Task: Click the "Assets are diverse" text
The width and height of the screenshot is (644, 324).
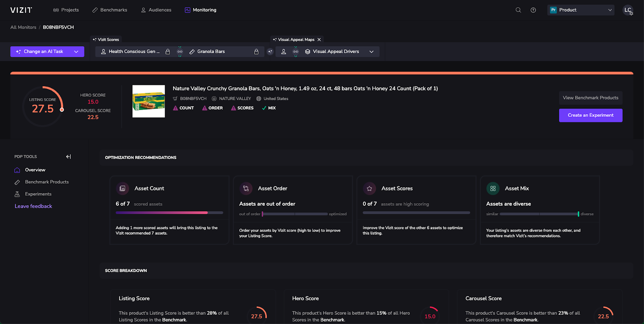Action: pos(508,204)
